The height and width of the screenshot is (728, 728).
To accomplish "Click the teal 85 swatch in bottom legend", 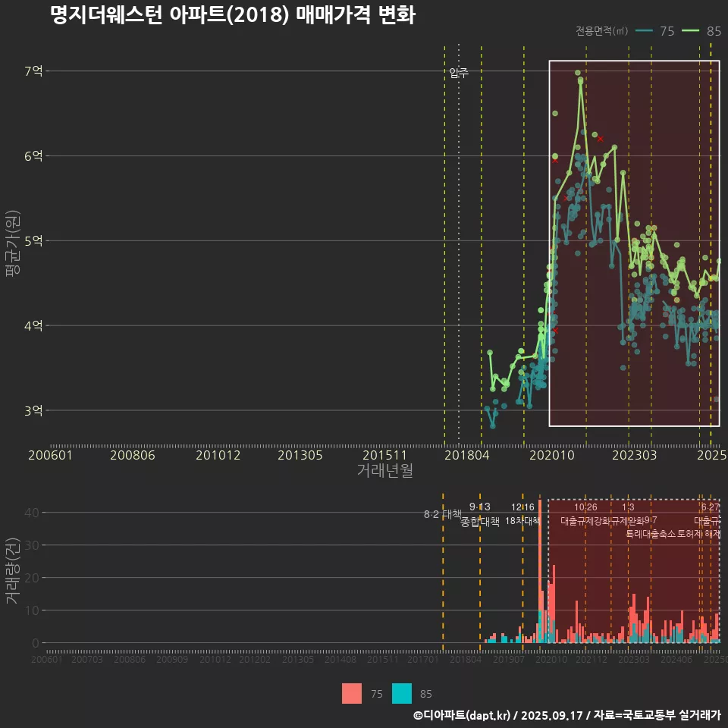I will 402,694.
